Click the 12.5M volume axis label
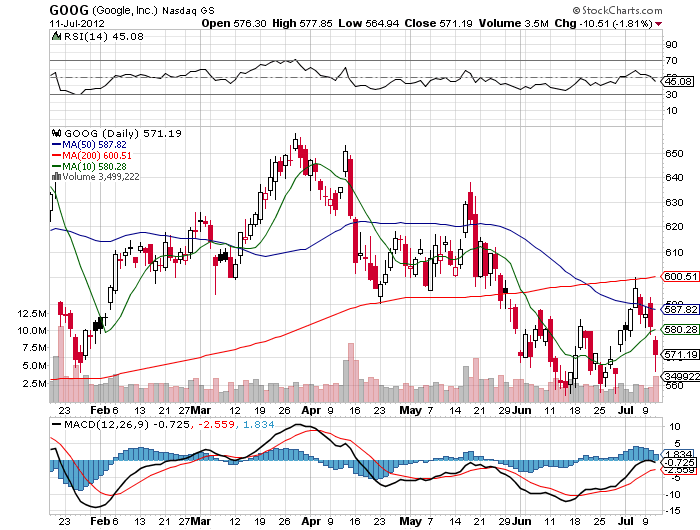The width and height of the screenshot is (700, 530). click(32, 313)
